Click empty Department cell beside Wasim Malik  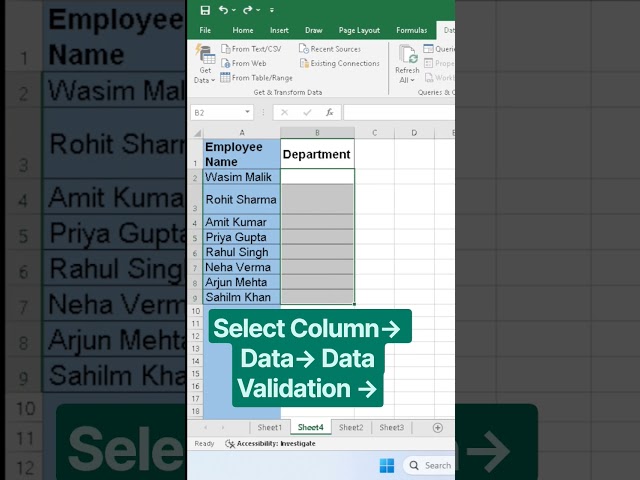(317, 177)
